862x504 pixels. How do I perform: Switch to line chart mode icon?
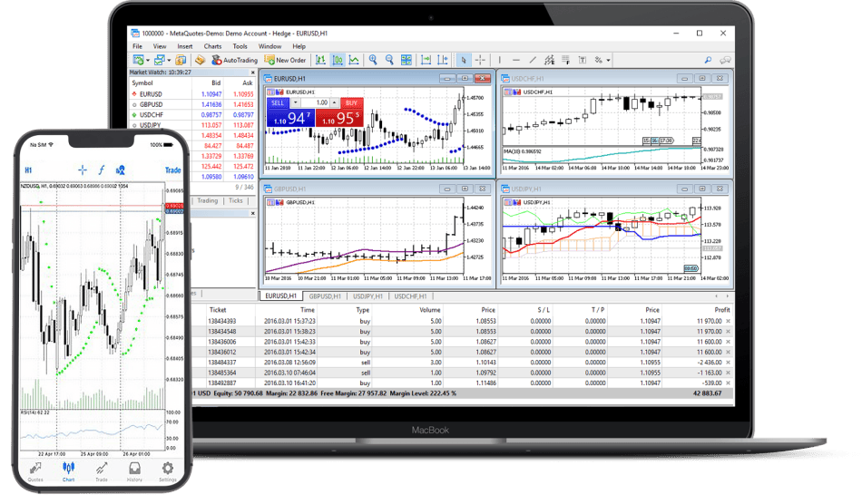coord(354,60)
